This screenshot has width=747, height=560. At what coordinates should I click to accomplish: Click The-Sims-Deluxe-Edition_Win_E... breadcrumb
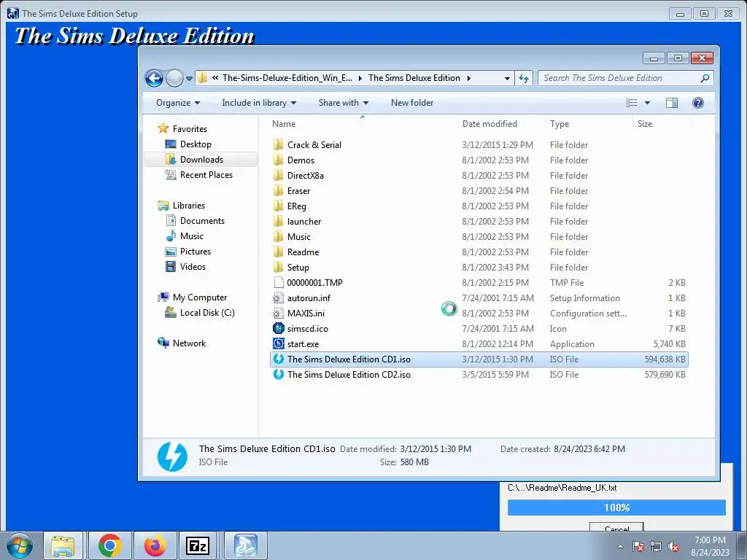(x=287, y=78)
